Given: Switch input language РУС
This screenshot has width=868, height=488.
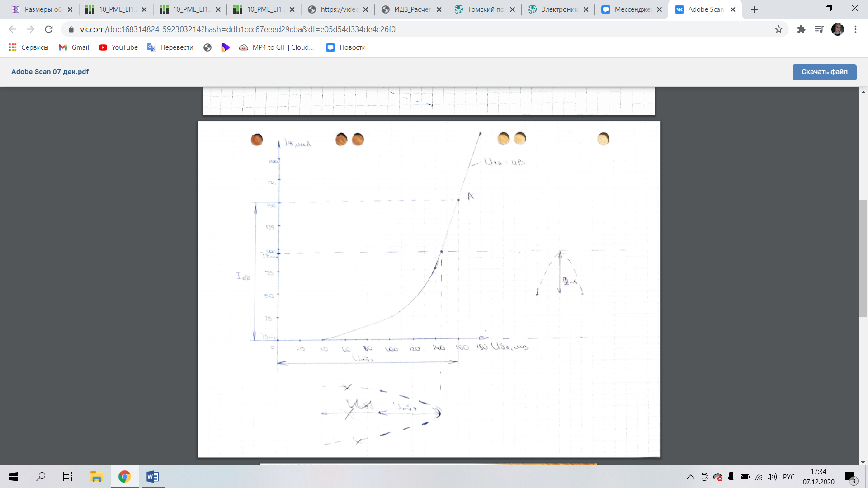Looking at the screenshot, I should point(789,477).
